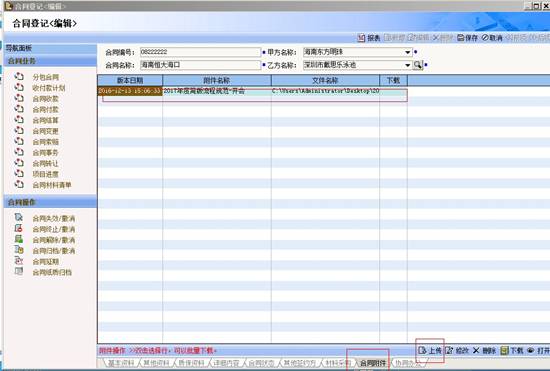
Task: Collapse the 合同业务 section header
Action: coord(50,61)
